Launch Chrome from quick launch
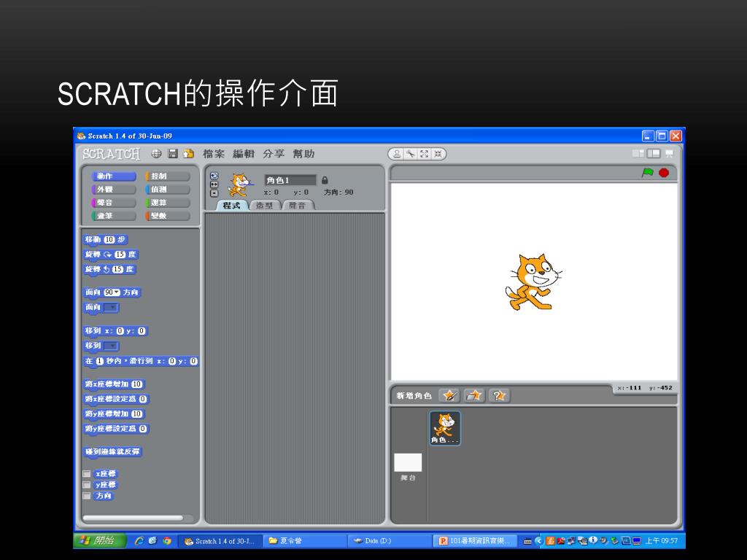This screenshot has width=747, height=560. click(x=167, y=541)
